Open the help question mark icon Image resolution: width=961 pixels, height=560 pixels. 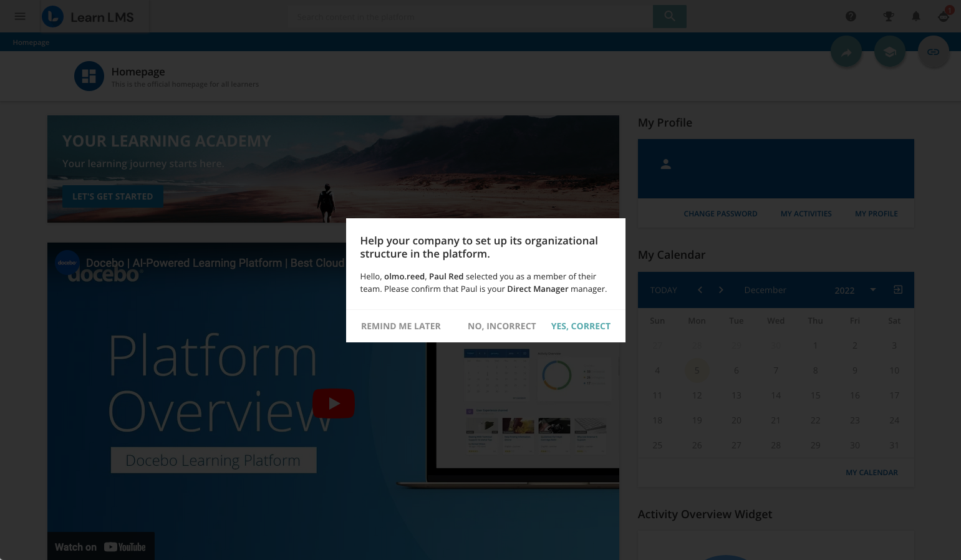coord(851,16)
